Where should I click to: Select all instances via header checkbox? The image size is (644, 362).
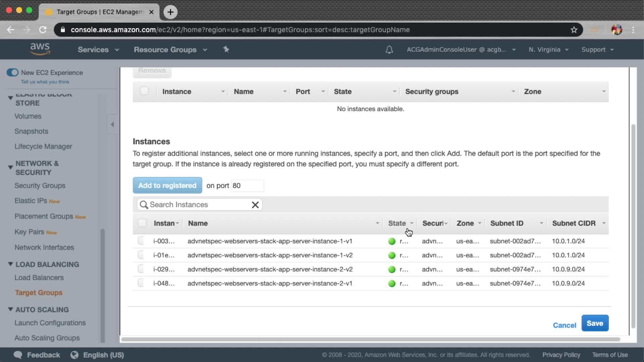tap(142, 223)
